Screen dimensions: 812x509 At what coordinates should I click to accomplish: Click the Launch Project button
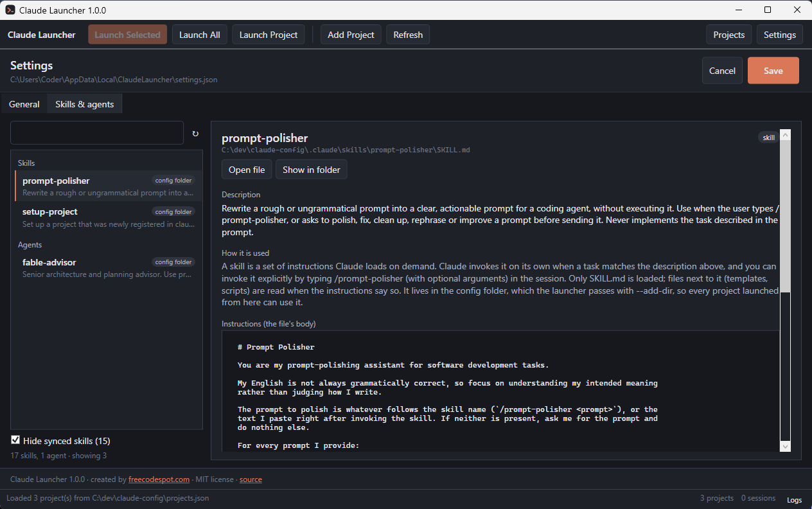[x=269, y=35]
